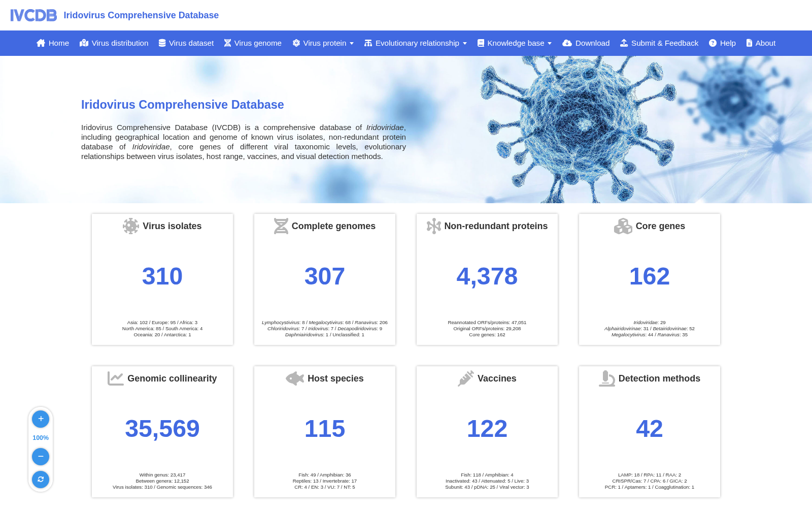This screenshot has width=812, height=508.
Task: Click the Complete genomes DNA helix icon
Action: (x=281, y=226)
